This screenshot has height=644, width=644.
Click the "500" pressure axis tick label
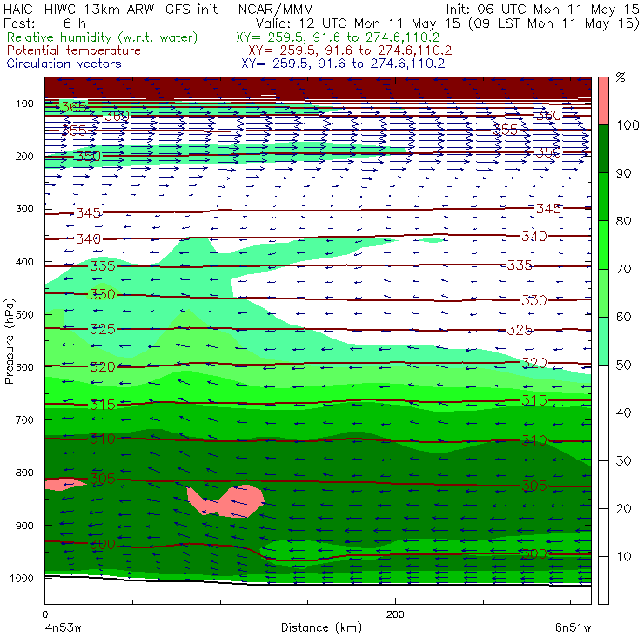click(x=24, y=315)
